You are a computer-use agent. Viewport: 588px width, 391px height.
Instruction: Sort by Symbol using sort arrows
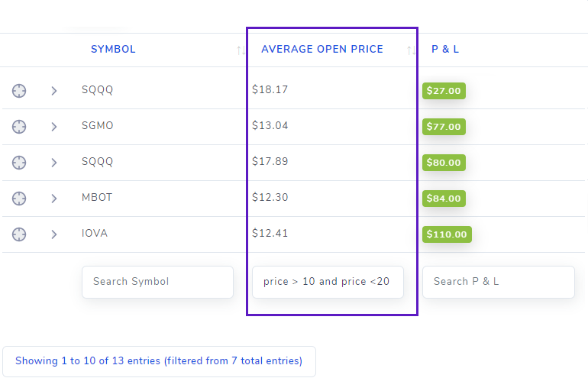click(241, 50)
